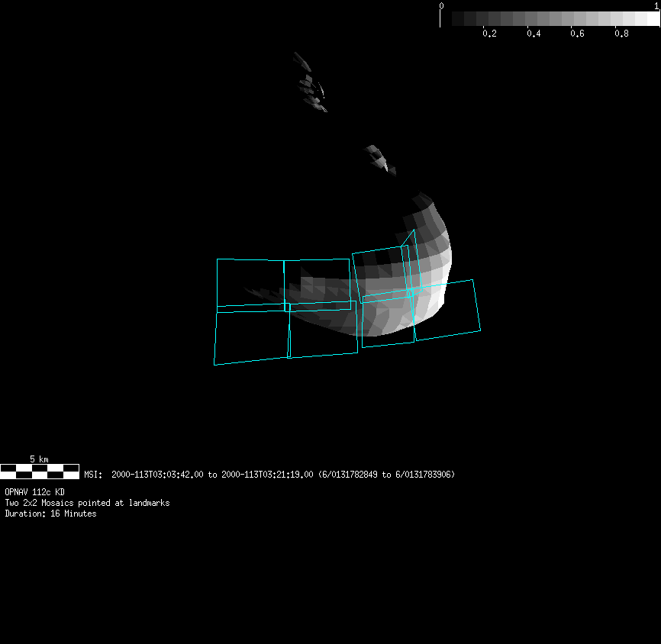Click "Two 2x2 Mosaics pointed at landmarks" description
Viewport: 661px width, 644px height.
pos(87,503)
